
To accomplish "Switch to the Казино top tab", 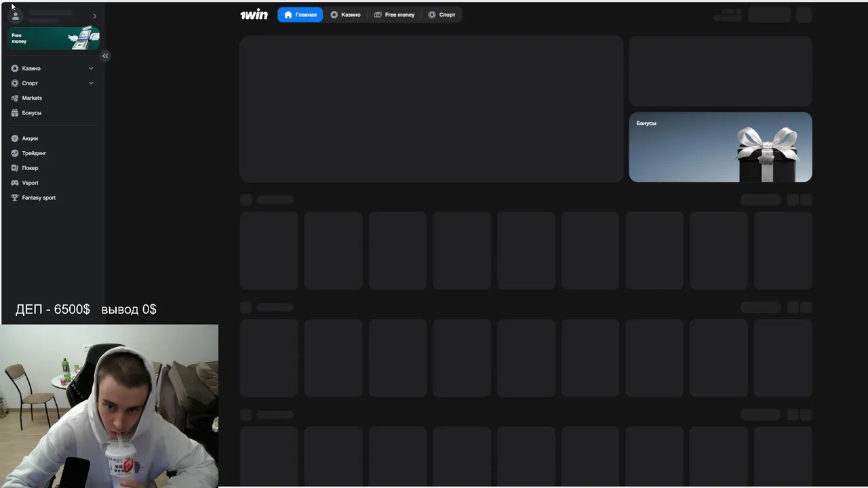I will coord(345,14).
